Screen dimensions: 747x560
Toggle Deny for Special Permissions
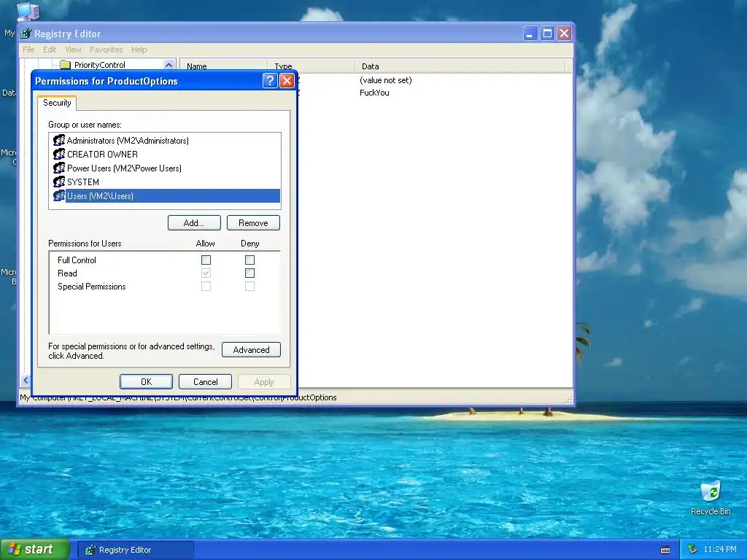[x=249, y=286]
